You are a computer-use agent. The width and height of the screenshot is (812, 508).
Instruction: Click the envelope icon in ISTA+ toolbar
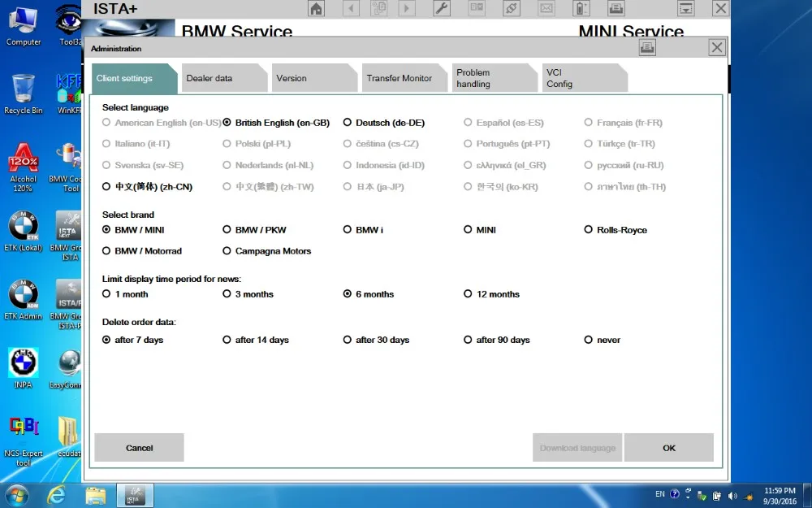546,8
